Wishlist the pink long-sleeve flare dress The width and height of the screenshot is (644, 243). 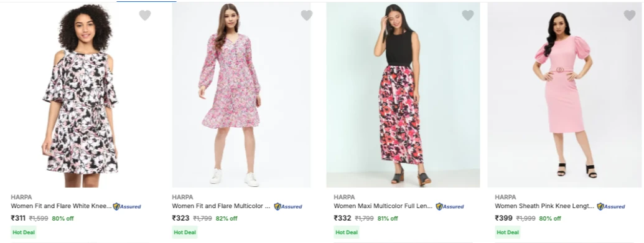pyautogui.click(x=306, y=15)
